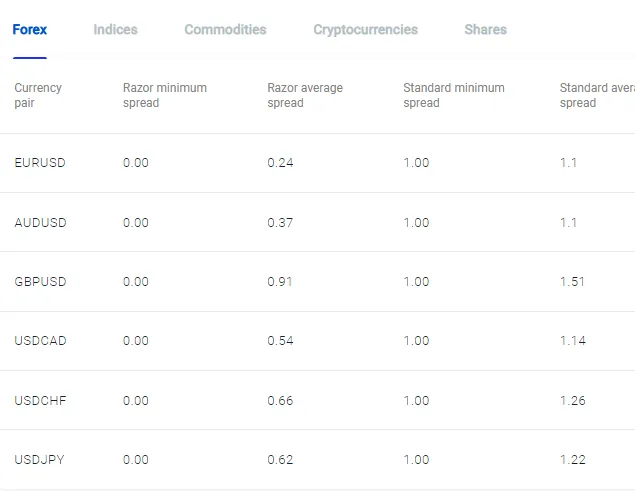Click the partially visible Standard average spread header
The height and width of the screenshot is (491, 635).
coord(596,95)
